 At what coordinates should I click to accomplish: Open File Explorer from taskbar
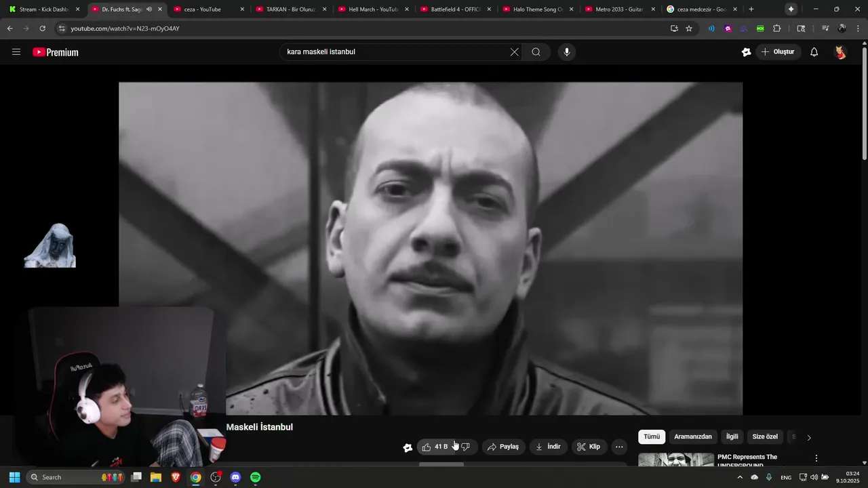(x=156, y=477)
